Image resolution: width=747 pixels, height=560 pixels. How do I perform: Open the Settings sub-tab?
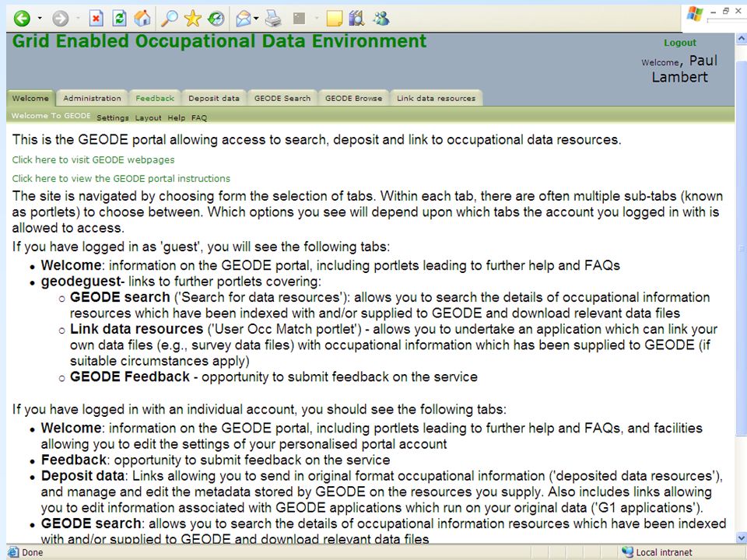point(112,117)
